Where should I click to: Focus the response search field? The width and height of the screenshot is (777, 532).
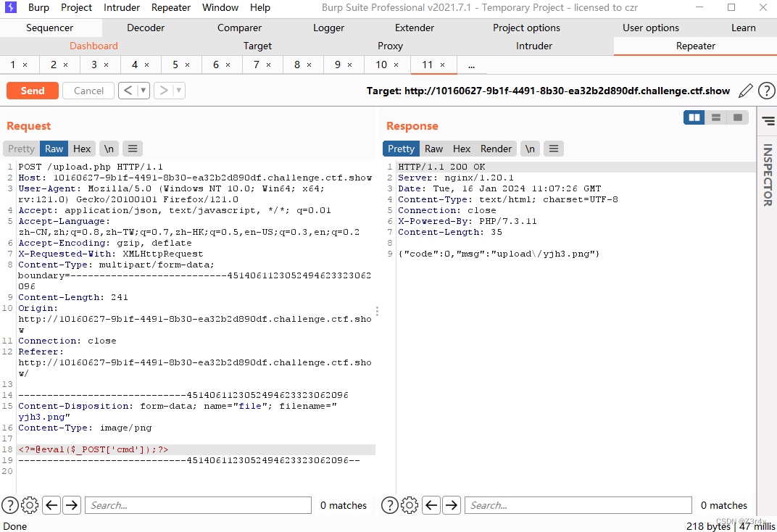pyautogui.click(x=578, y=505)
